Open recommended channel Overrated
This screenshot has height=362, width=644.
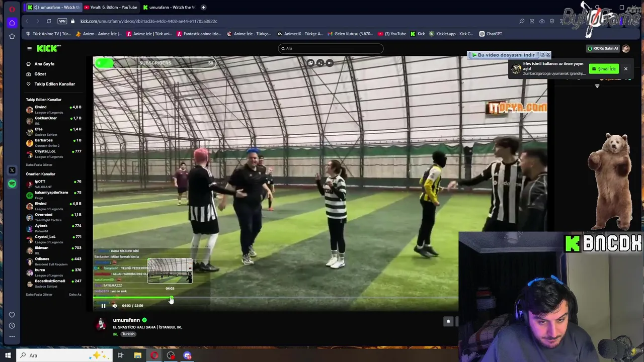pos(54,217)
